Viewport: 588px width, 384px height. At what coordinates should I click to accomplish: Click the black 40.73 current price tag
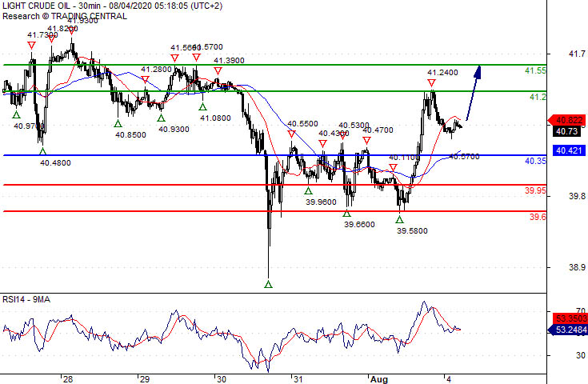[567, 131]
